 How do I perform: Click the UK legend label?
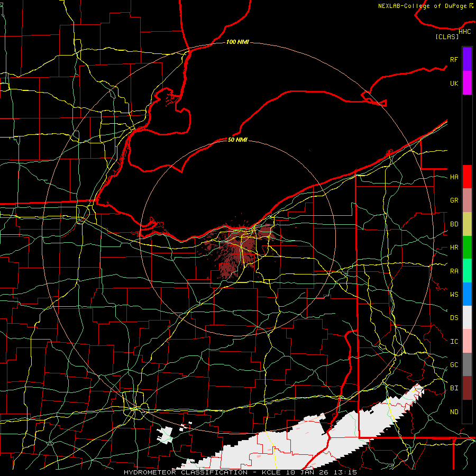click(x=454, y=83)
